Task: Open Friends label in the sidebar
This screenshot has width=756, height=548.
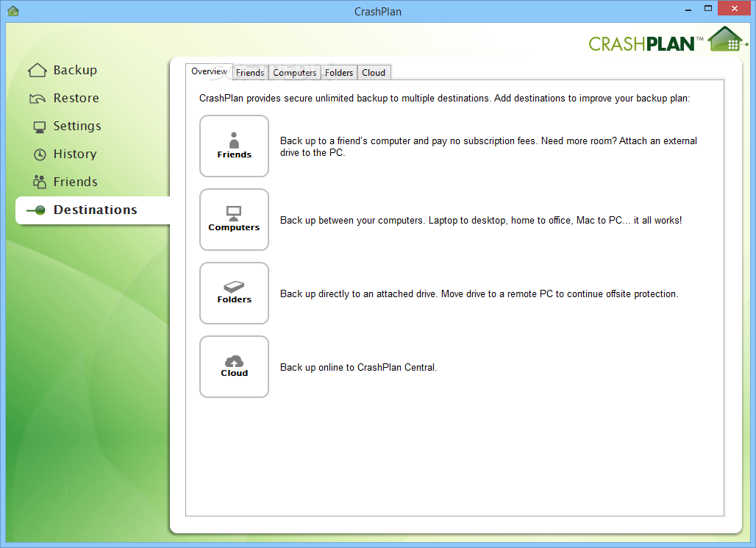Action: point(75,182)
